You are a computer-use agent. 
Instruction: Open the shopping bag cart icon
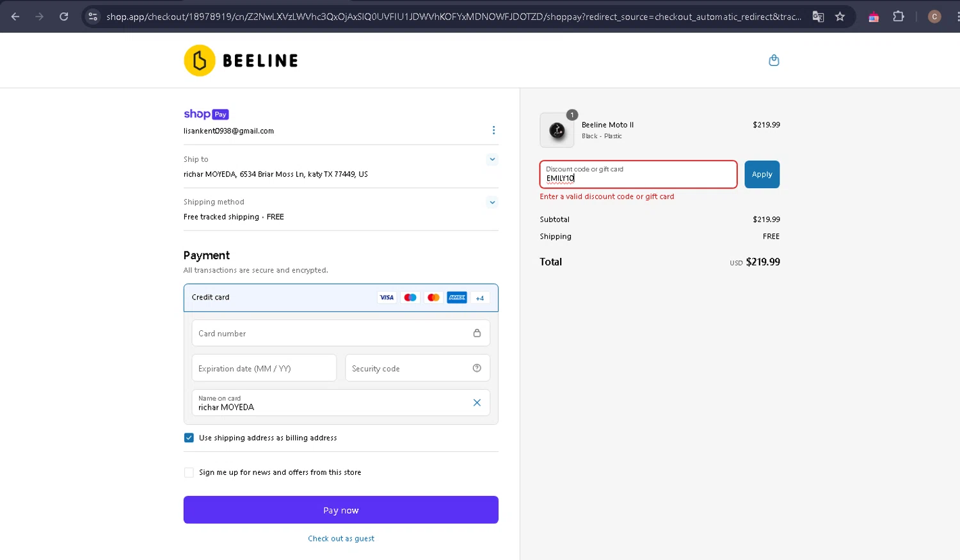tap(774, 60)
